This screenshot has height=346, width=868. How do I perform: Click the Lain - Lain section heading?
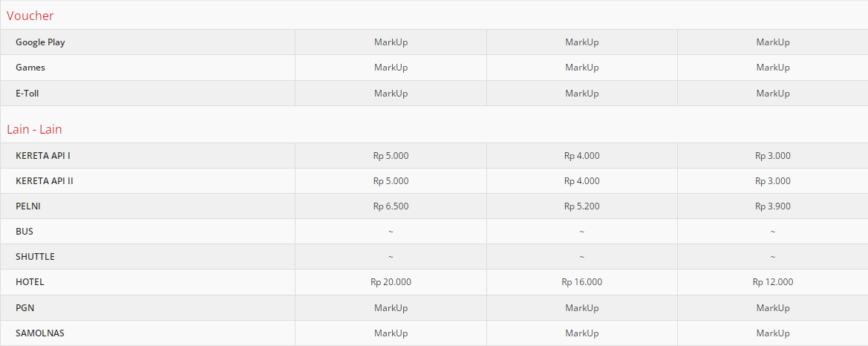coord(34,129)
